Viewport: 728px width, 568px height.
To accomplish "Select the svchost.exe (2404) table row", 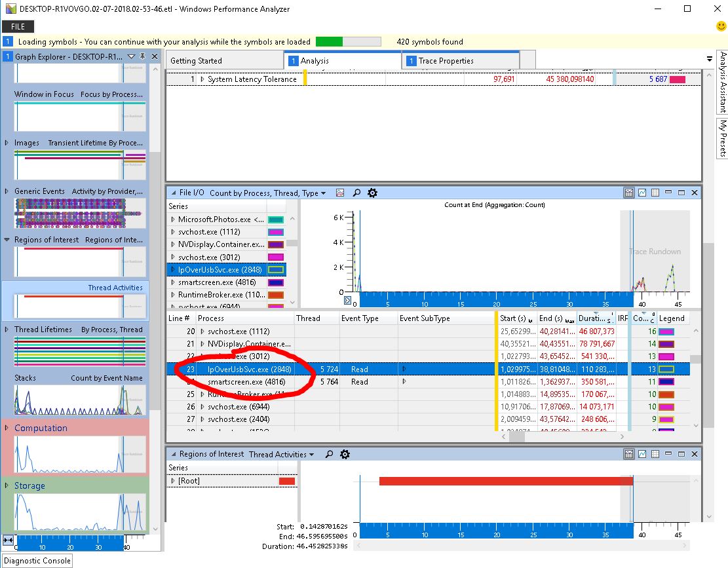I will click(428, 419).
